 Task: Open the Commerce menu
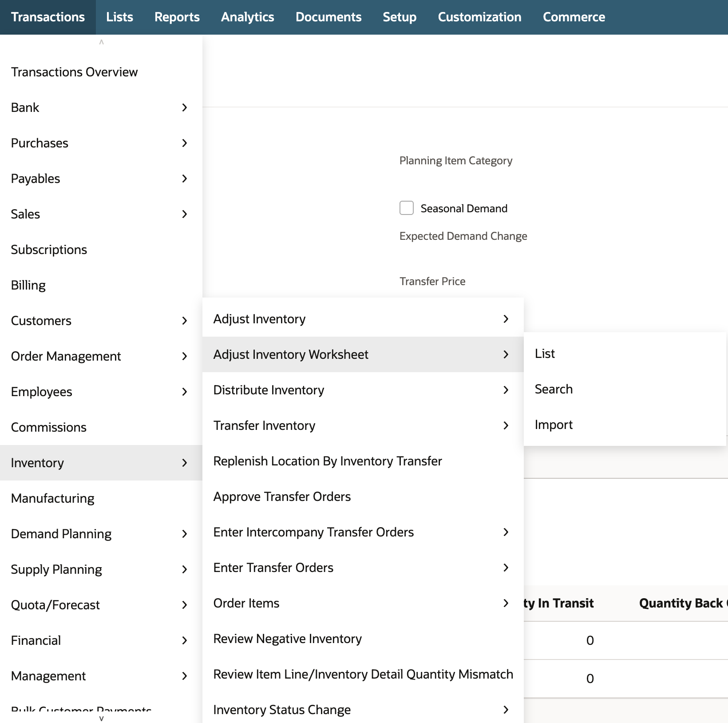point(574,17)
